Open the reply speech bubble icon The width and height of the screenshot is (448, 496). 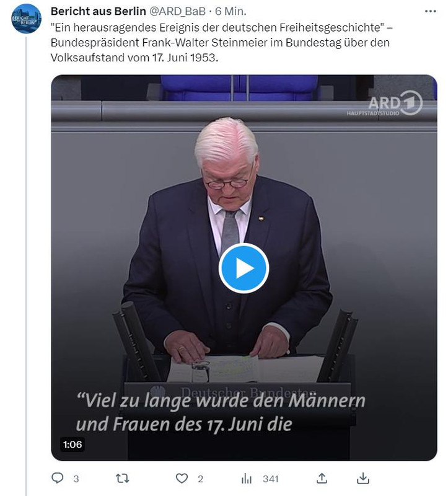(x=57, y=478)
